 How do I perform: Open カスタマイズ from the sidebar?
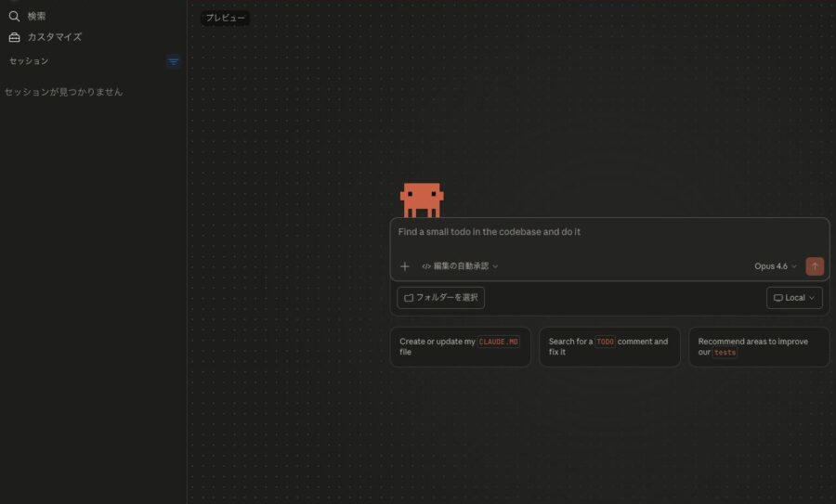(54, 37)
